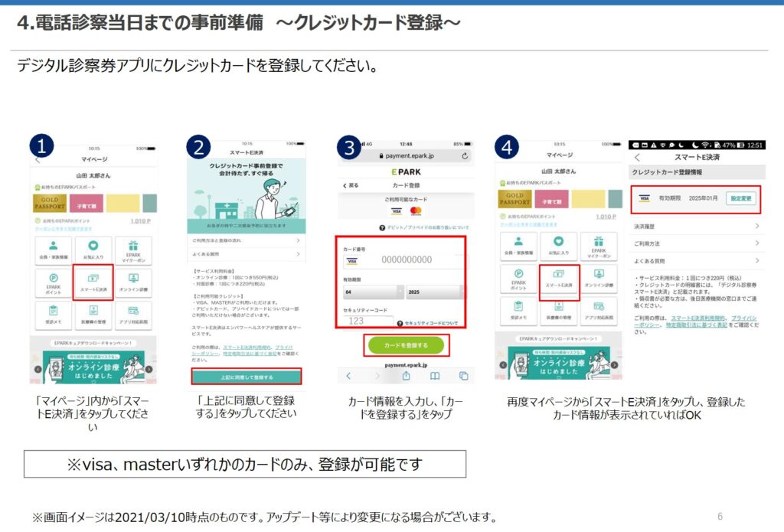Image resolution: width=784 pixels, height=532 pixels.
Task: Open スマートE決済利用規約 link on card info screen
Action: (700, 318)
